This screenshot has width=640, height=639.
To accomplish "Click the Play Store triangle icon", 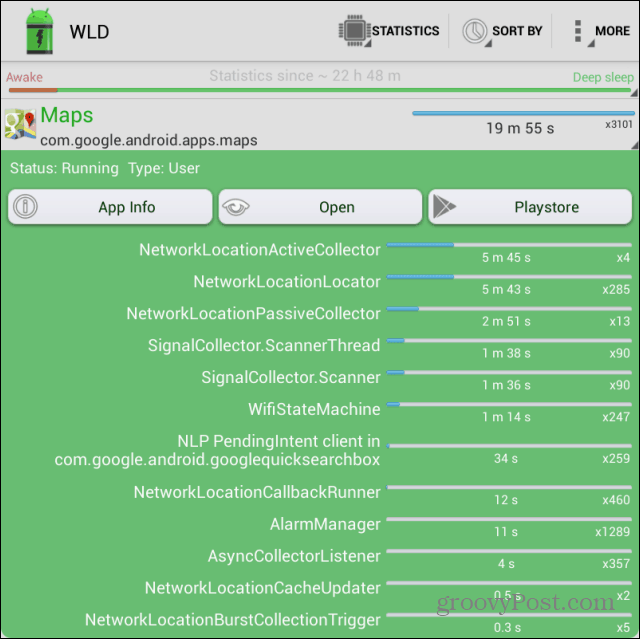I will coord(444,206).
